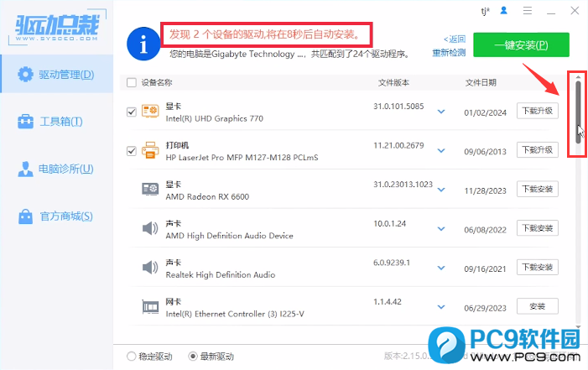The height and width of the screenshot is (370, 588).
Task: Click the AMD Radeon RX 6600 card icon
Action: (150, 189)
